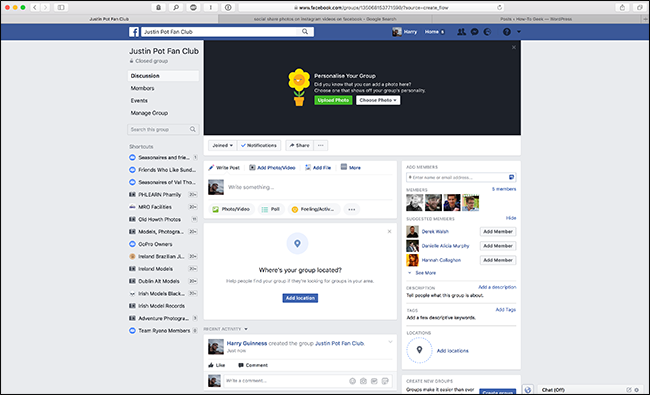Click the blue Add location button

pyautogui.click(x=300, y=298)
